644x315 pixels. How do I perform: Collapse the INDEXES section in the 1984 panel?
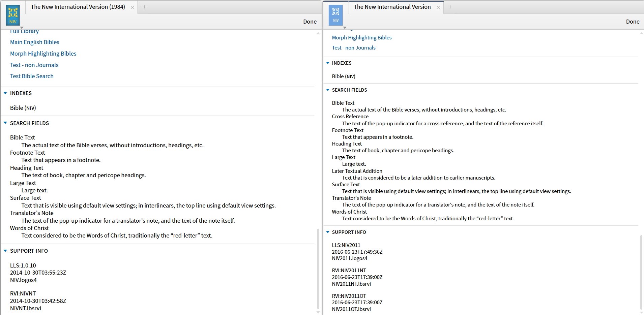click(x=5, y=93)
